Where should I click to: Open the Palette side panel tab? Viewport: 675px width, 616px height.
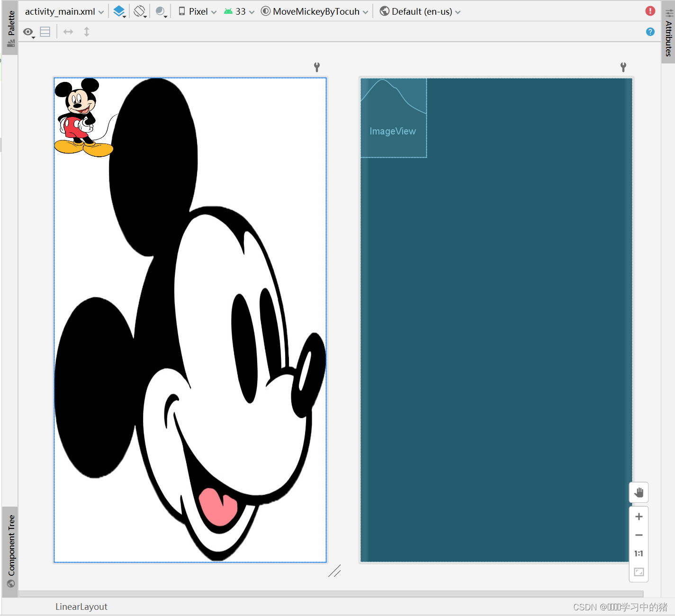[x=10, y=28]
